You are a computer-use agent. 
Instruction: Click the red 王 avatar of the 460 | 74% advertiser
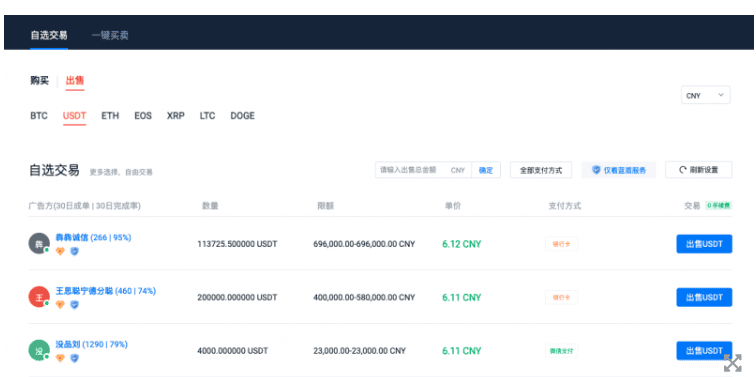click(39, 296)
